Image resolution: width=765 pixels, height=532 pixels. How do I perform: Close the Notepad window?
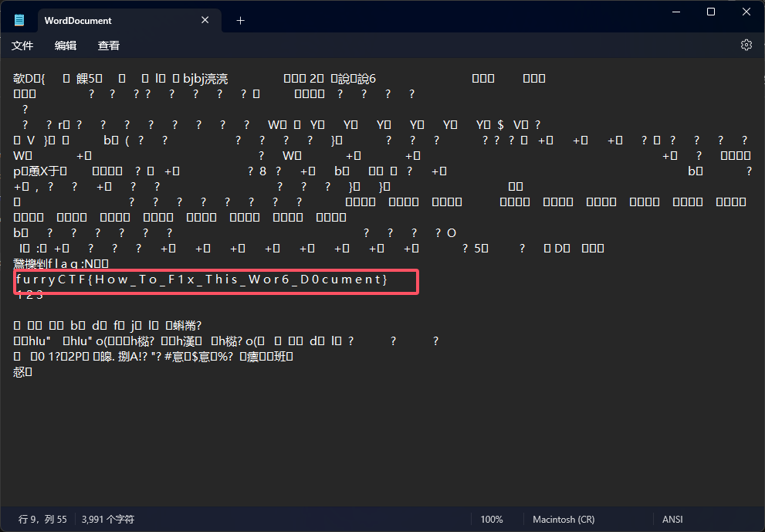coord(746,12)
